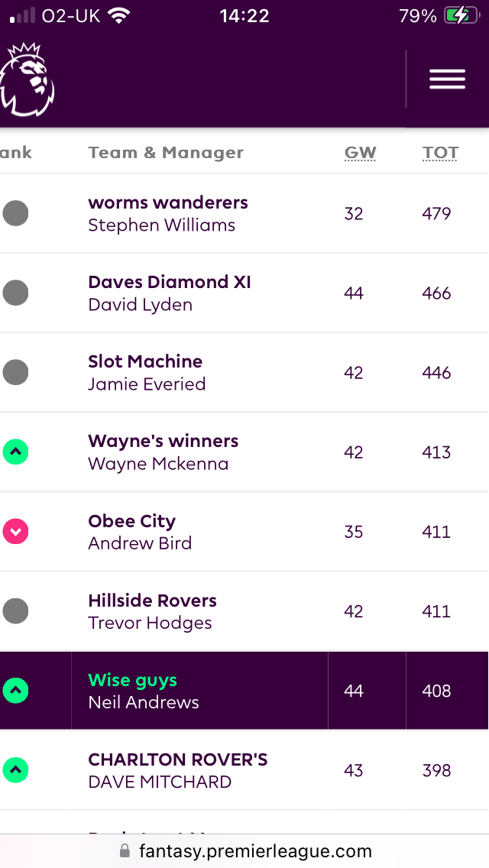The height and width of the screenshot is (868, 489).
Task: Click green up arrow beside CHARLTON ROVER'S
Action: point(15,770)
